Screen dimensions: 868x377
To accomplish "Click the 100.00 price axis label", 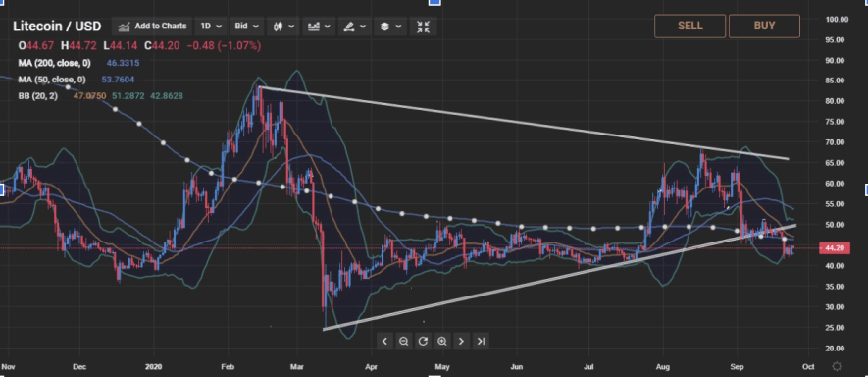I will (x=837, y=20).
